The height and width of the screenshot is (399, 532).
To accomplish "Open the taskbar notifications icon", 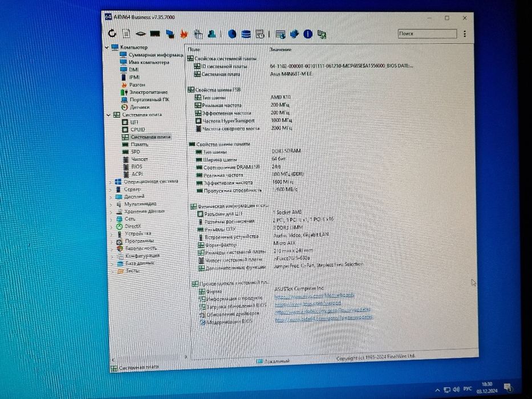I will pos(508,387).
